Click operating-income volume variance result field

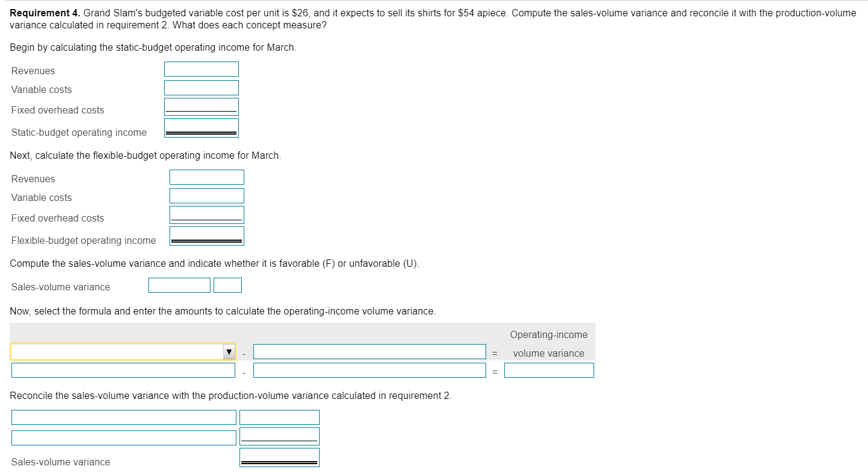click(550, 370)
